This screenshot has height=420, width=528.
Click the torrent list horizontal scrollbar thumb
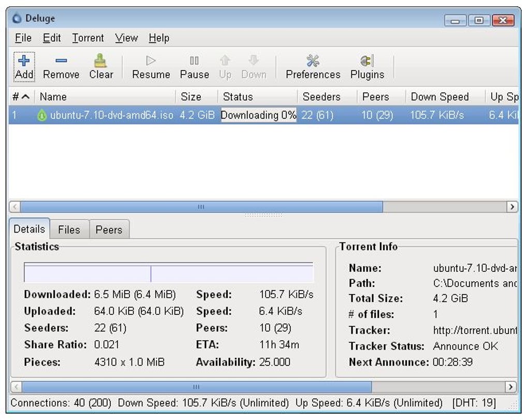tap(201, 207)
